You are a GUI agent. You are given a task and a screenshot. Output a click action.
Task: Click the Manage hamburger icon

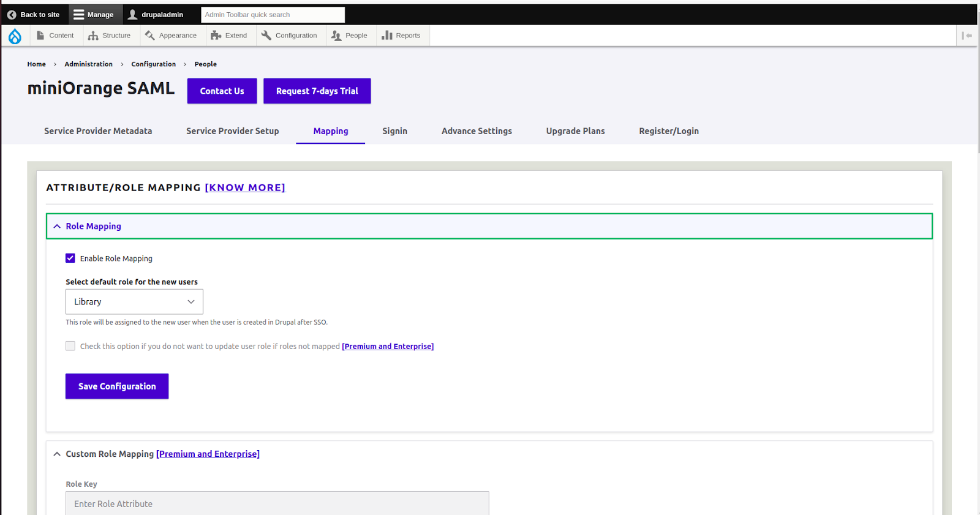click(79, 15)
